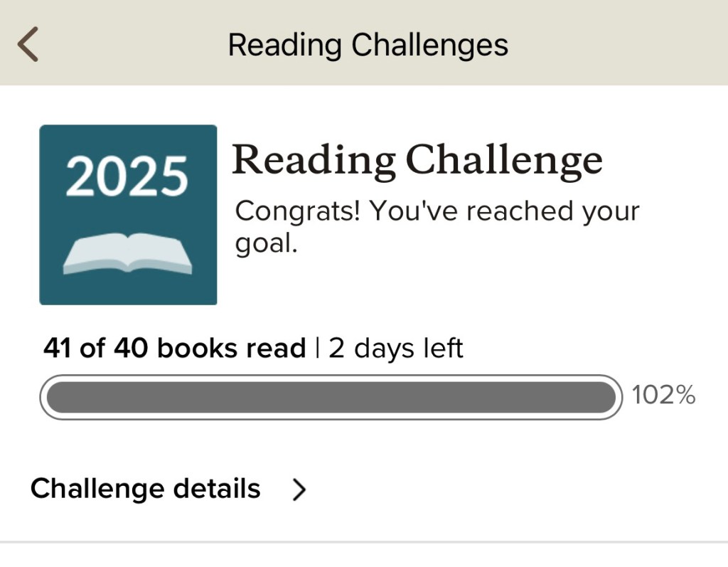Image resolution: width=728 pixels, height=567 pixels.
Task: Click the 102% progress percentage label
Action: pos(663,396)
